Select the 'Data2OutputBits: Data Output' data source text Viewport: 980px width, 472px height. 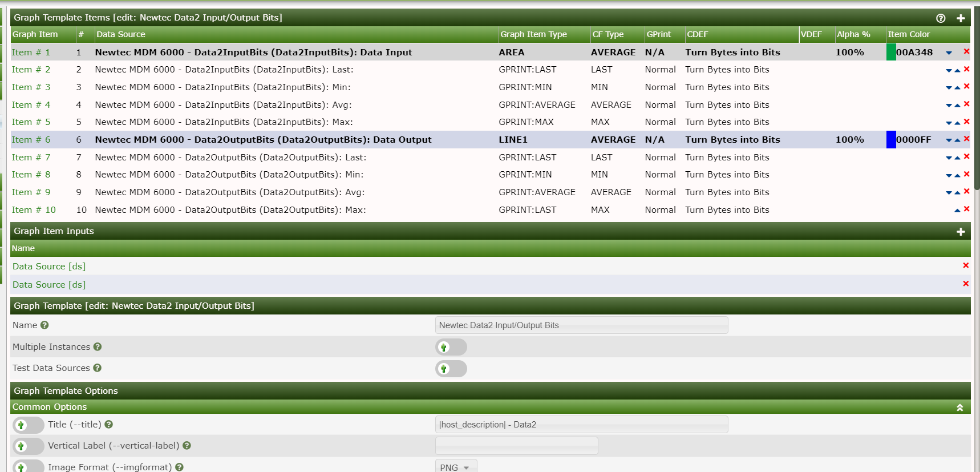263,140
